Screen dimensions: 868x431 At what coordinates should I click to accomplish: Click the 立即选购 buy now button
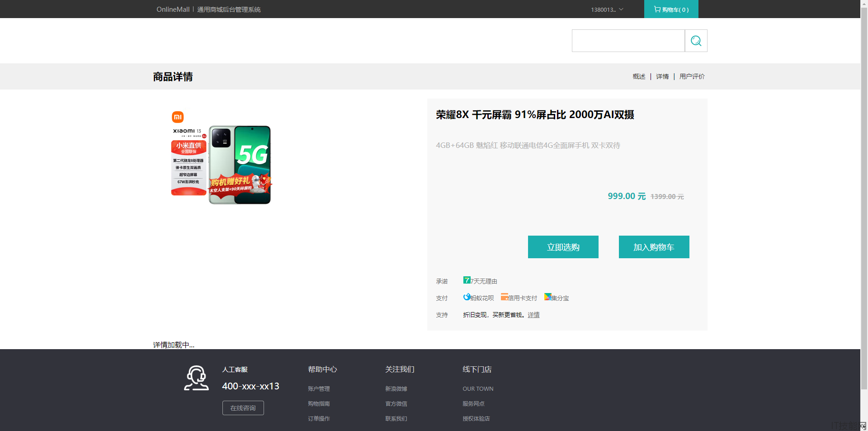[x=563, y=247]
